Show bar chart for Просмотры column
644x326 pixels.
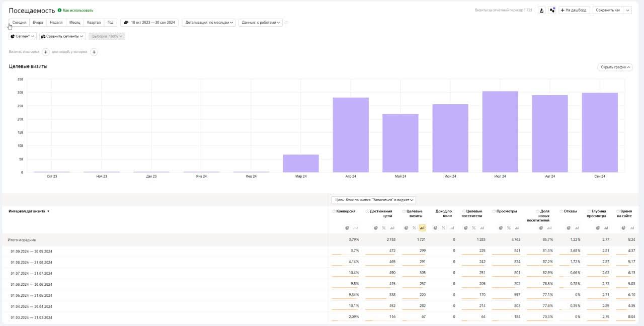click(x=517, y=228)
